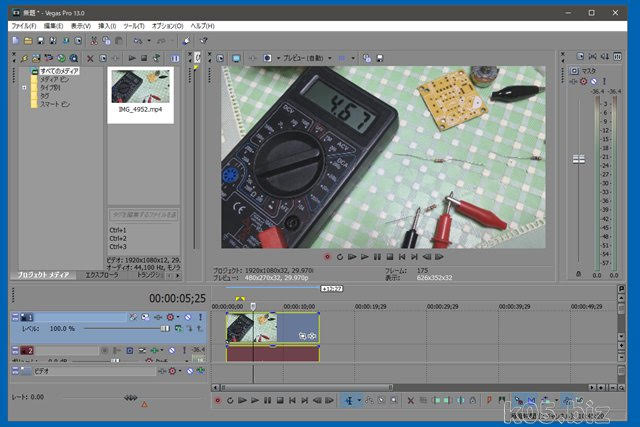Arm audio track 2 for recording

(x=105, y=350)
